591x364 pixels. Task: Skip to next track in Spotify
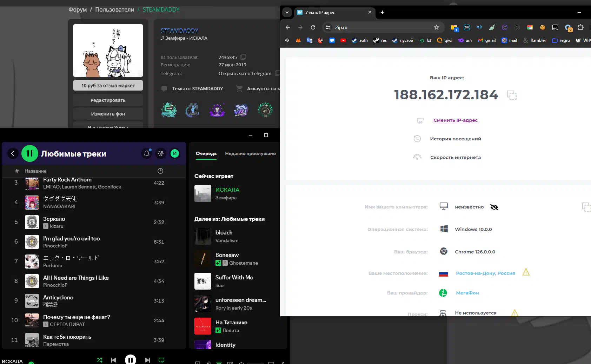click(147, 360)
